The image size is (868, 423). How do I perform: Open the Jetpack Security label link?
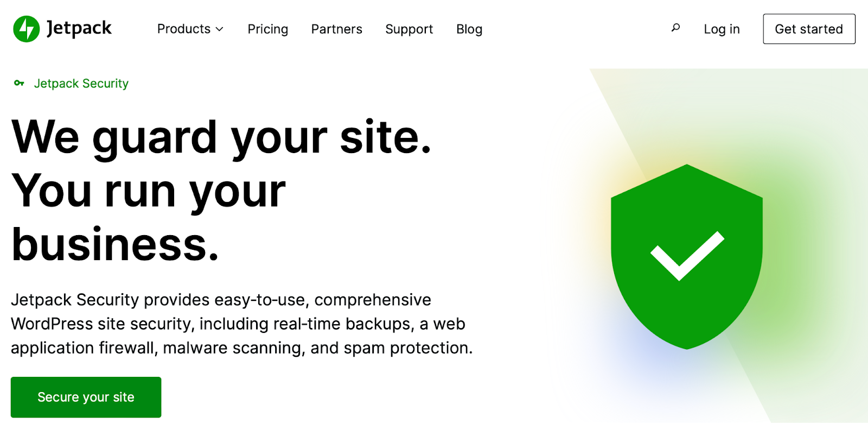(81, 84)
